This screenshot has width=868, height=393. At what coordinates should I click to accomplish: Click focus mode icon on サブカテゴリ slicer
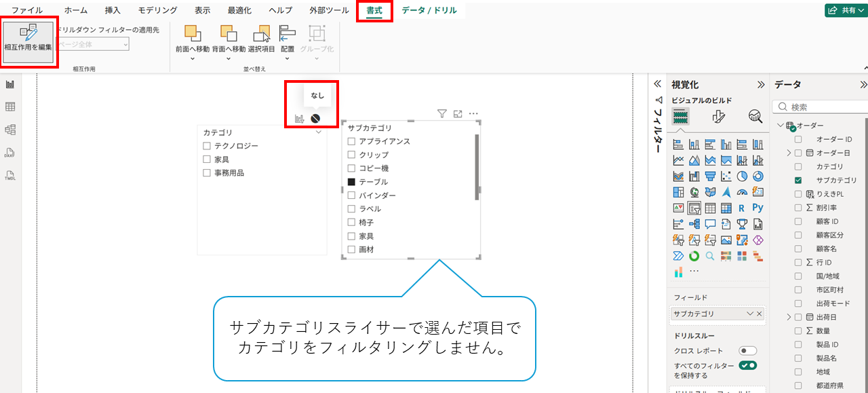click(458, 114)
